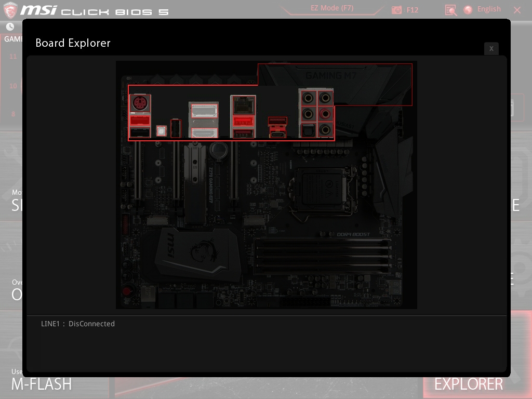Image resolution: width=532 pixels, height=399 pixels.
Task: Open the M-FLASH tile in BIOS
Action: (42, 384)
